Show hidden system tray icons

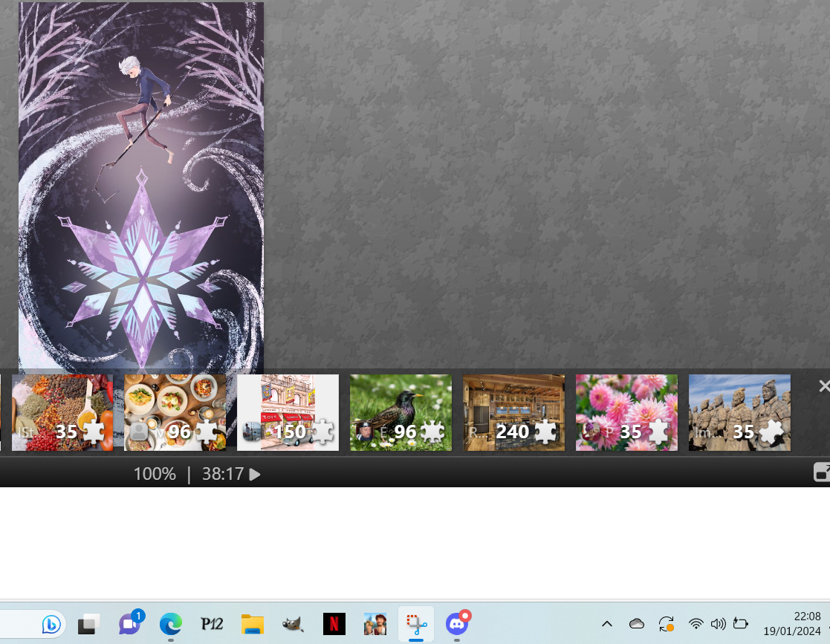click(x=607, y=625)
